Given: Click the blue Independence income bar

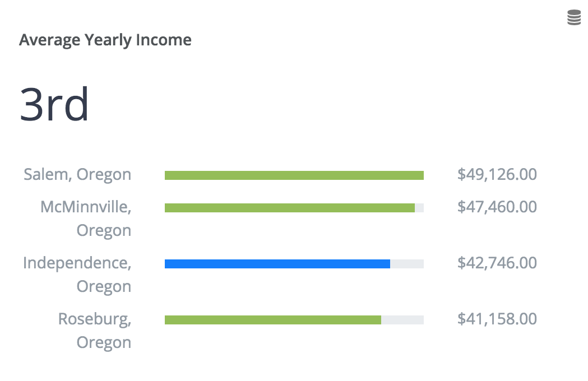Looking at the screenshot, I should point(277,264).
